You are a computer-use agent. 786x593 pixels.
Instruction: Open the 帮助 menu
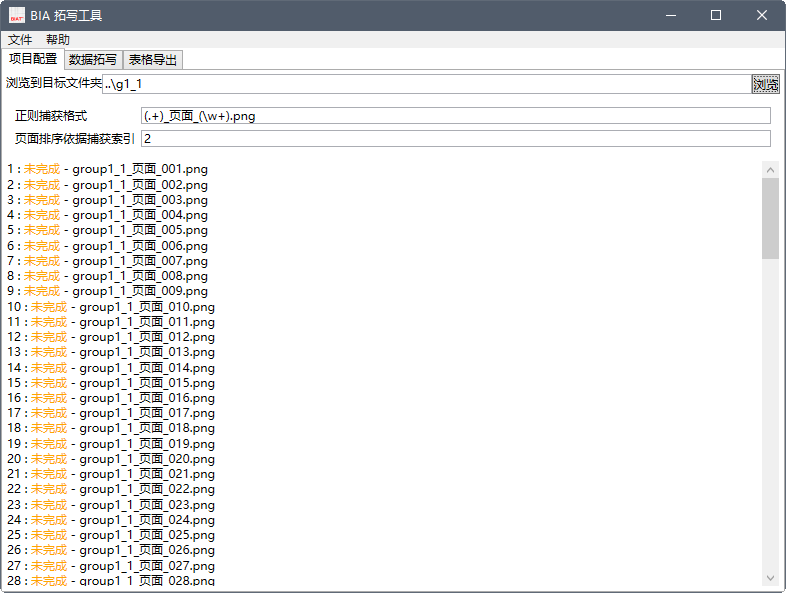[x=58, y=40]
